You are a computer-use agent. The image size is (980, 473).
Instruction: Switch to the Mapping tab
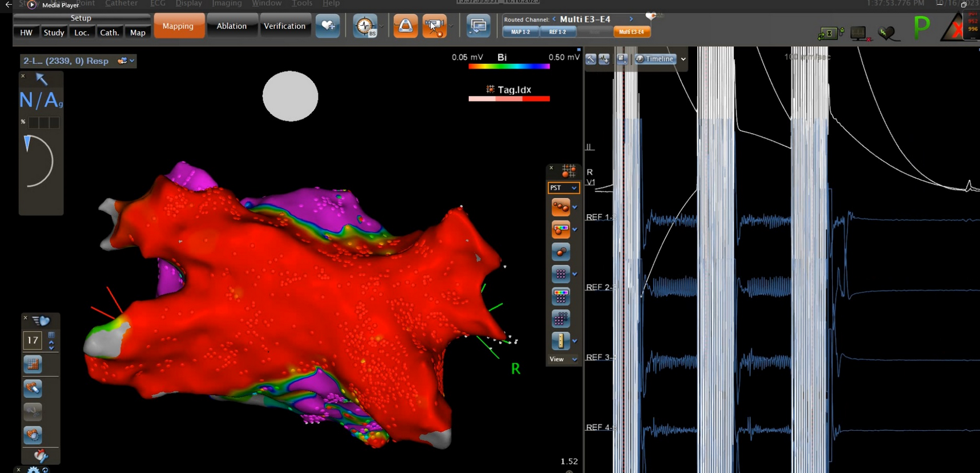tap(178, 26)
